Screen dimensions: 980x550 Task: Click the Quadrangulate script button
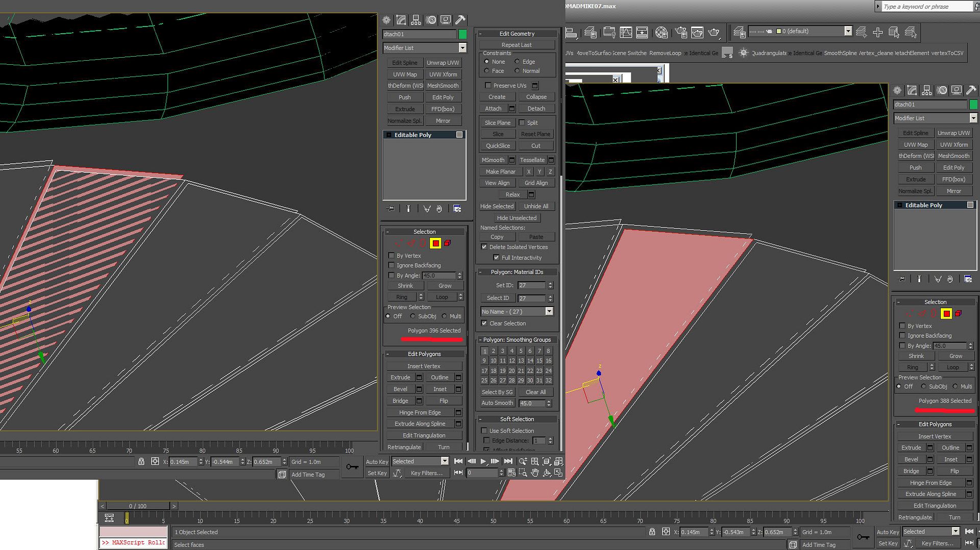[x=769, y=53]
